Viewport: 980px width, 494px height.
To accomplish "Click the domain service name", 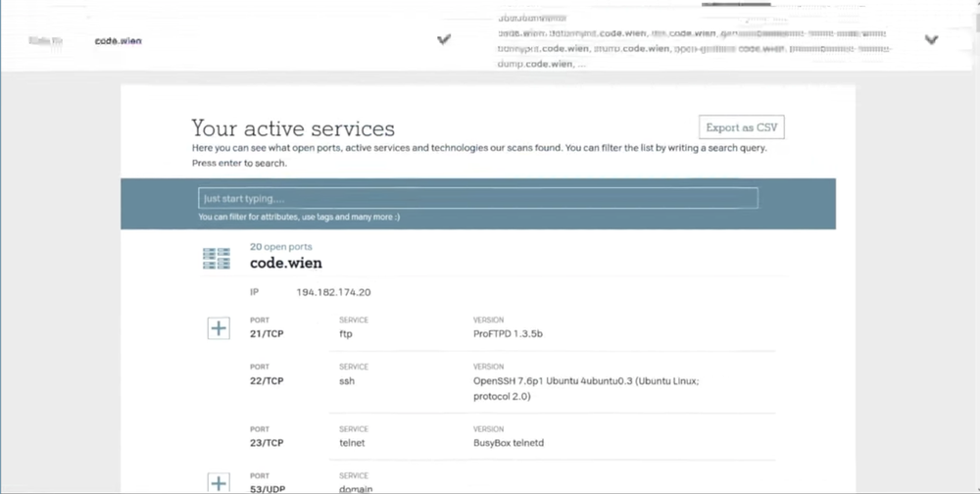I will tap(356, 489).
